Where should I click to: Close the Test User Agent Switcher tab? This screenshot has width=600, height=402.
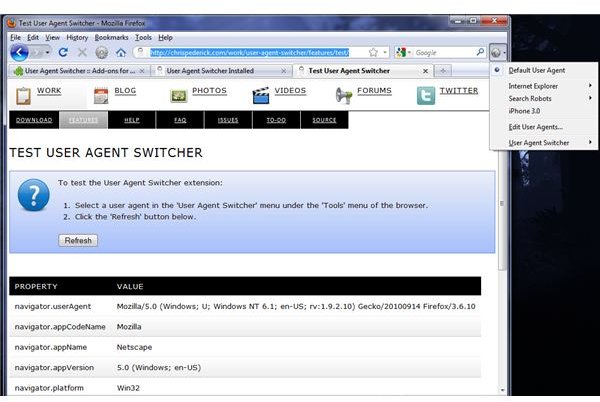426,71
